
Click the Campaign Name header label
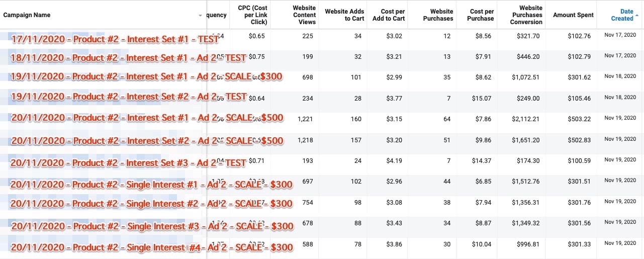click(27, 15)
